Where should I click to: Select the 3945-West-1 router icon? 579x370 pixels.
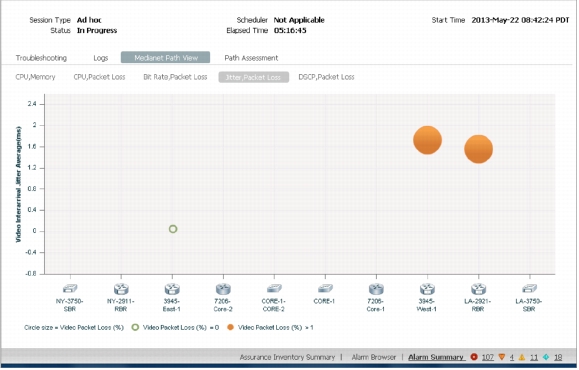(x=427, y=288)
